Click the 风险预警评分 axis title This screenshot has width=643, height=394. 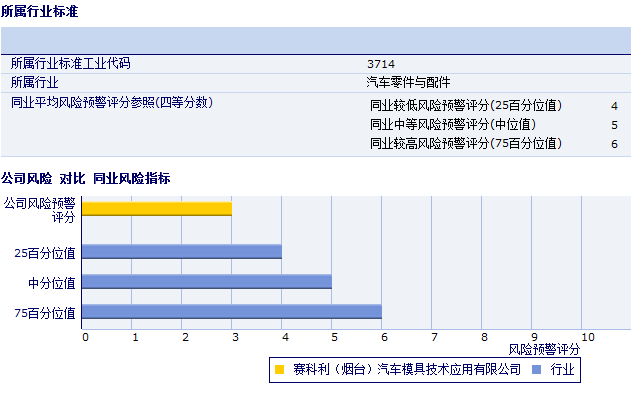544,350
